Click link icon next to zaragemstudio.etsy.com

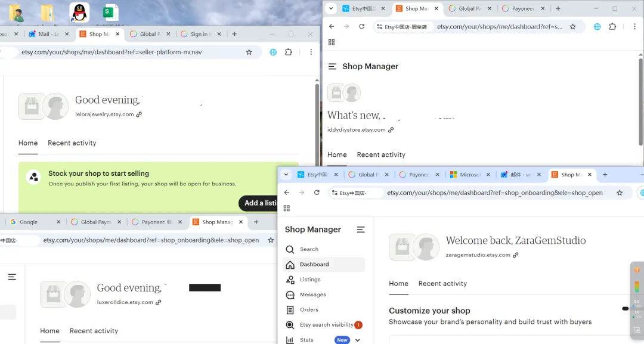[515, 255]
